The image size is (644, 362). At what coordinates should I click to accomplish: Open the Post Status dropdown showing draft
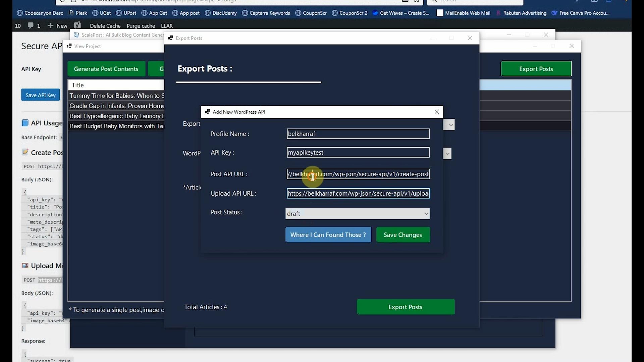point(357,213)
